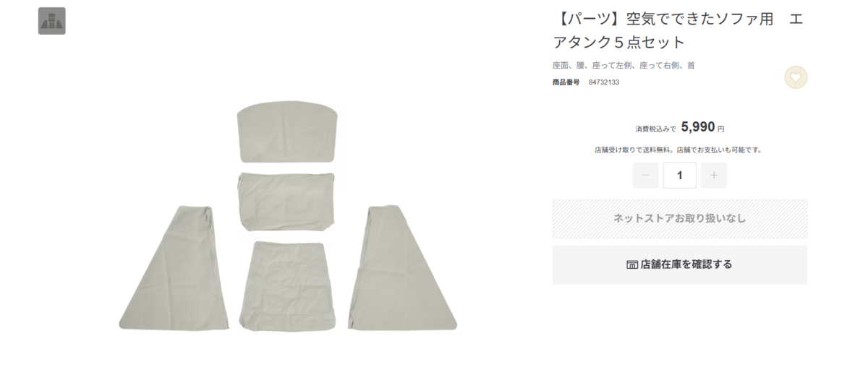The height and width of the screenshot is (388, 868).
Task: Click the product number 84732133
Action: click(x=603, y=82)
